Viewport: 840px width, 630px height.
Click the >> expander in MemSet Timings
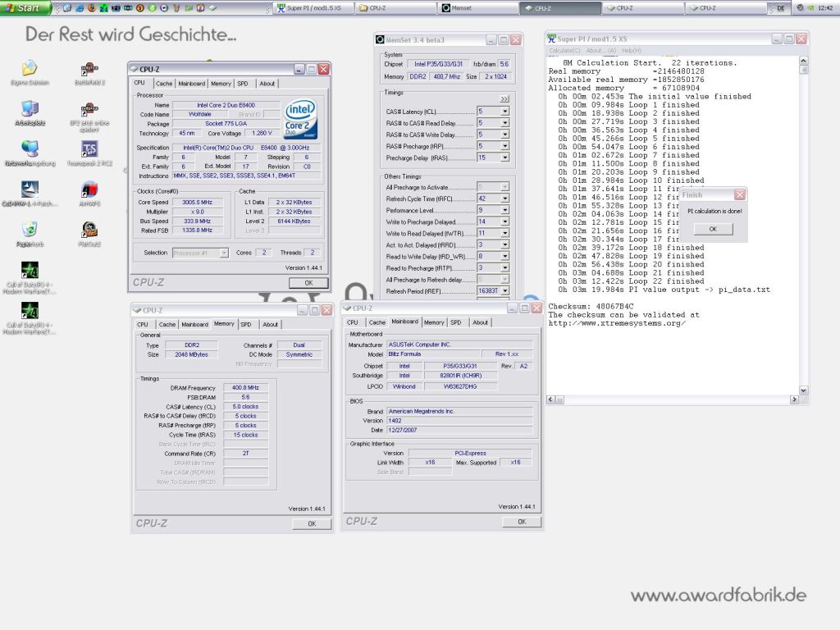pos(504,99)
